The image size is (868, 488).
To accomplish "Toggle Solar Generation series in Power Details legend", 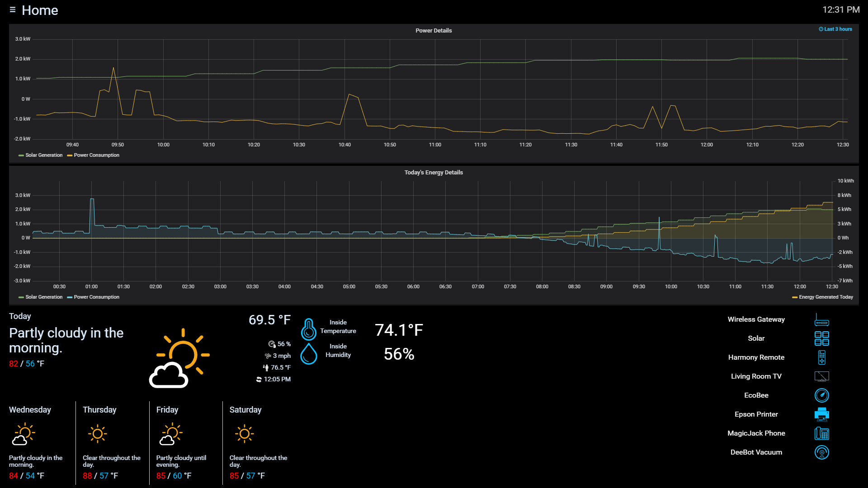I will pos(43,155).
